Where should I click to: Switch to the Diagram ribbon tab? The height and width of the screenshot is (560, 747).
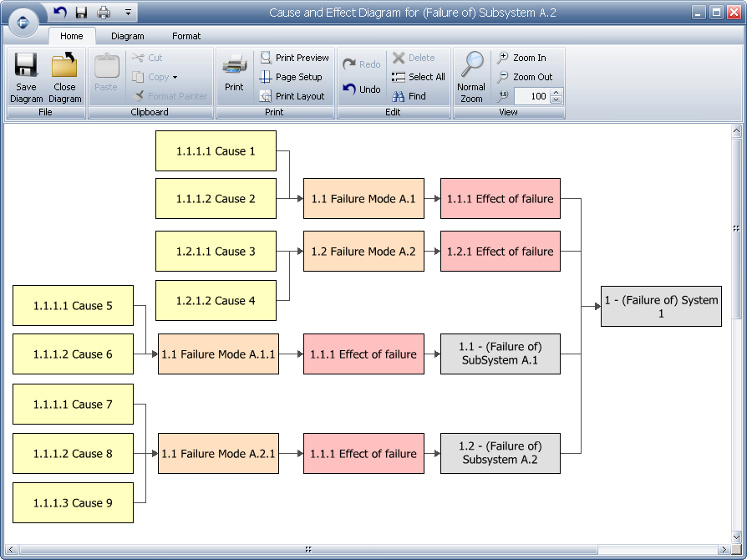pos(127,36)
